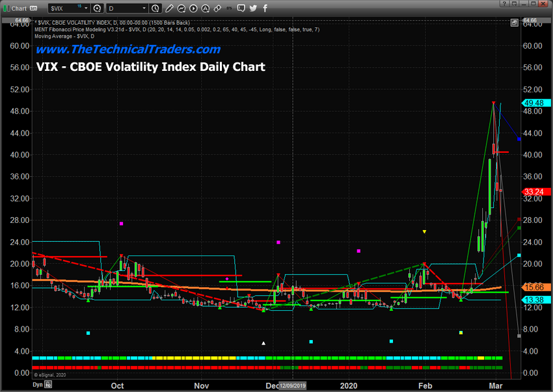Select the circled A annotation tool
The image size is (553, 392).
click(205, 8)
